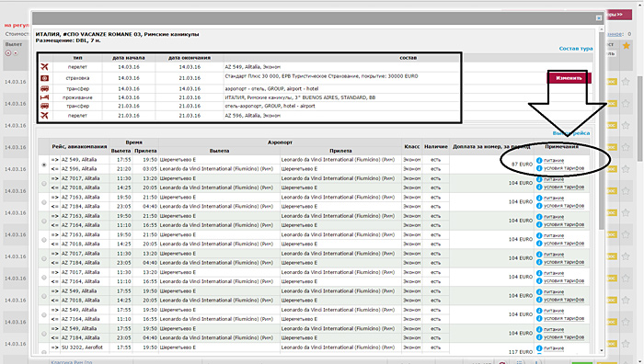Image resolution: width=644 pixels, height=364 pixels.
Task: Click the info icon beside питание for AZ 549 / AZ 596
Action: point(539,160)
